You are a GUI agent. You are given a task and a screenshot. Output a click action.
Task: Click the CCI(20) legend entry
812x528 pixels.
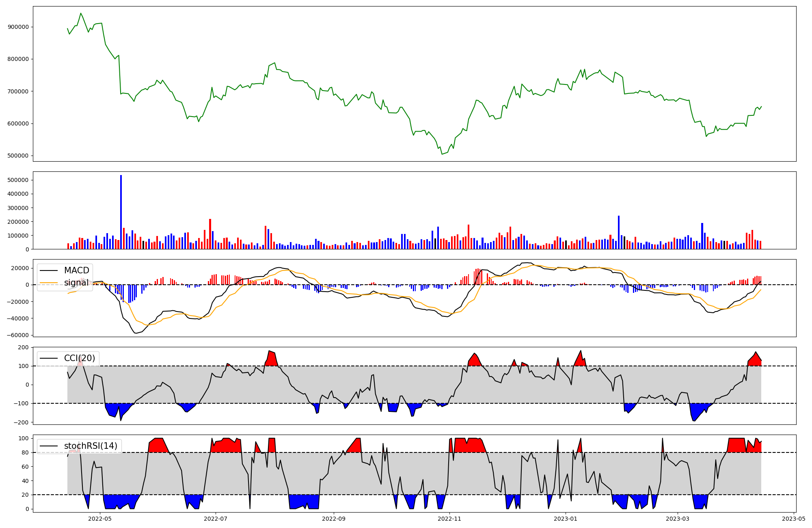tap(80, 358)
